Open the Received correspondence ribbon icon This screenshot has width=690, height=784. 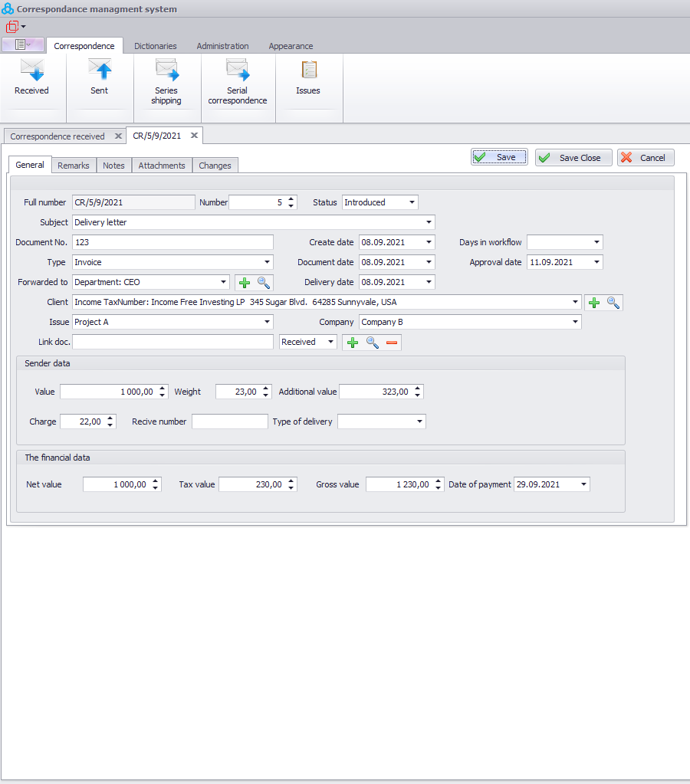point(31,71)
